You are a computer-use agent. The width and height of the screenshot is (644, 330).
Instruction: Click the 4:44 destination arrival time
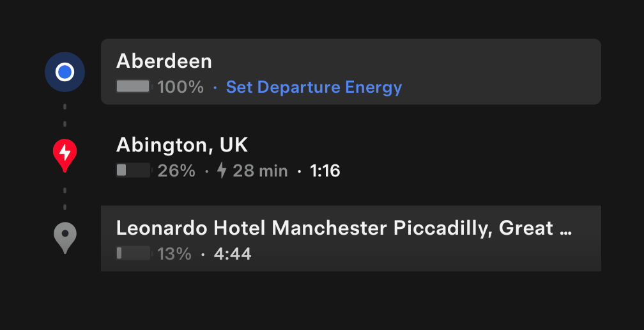(233, 254)
